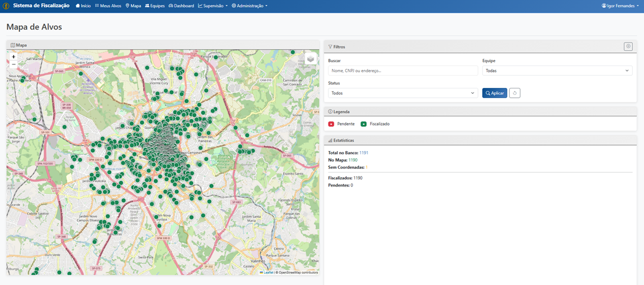Open the Status dropdown
The width and height of the screenshot is (644, 285).
click(x=403, y=93)
